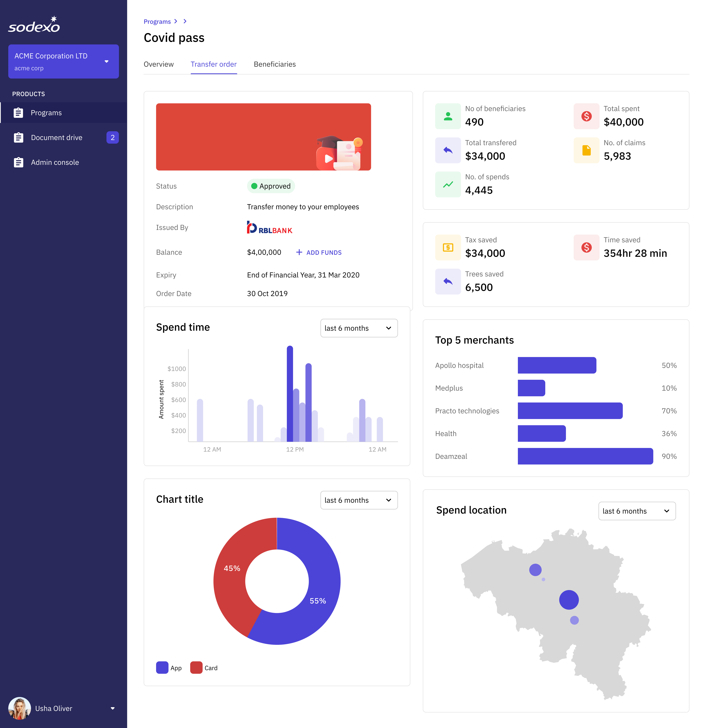Click the Admin console clipboard icon

(18, 162)
